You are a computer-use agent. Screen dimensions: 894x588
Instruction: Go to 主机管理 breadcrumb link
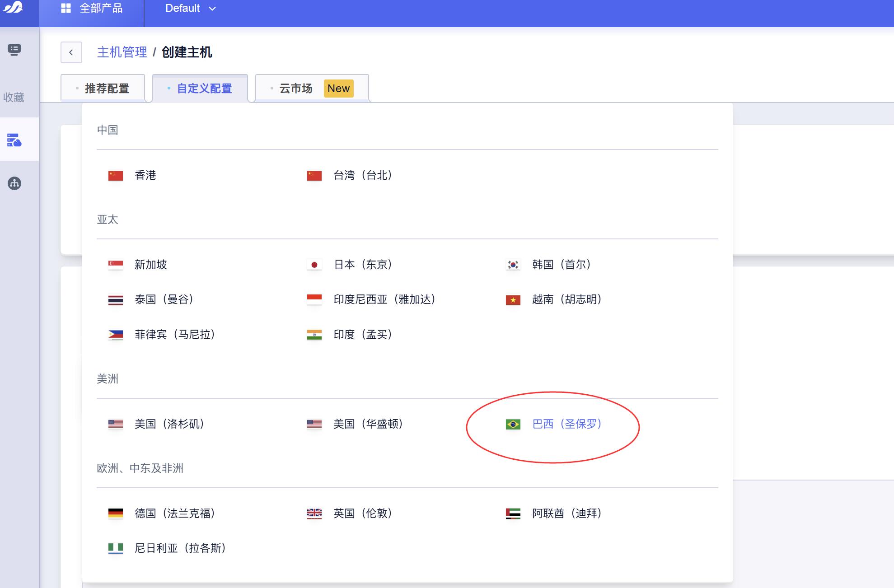pyautogui.click(x=122, y=52)
